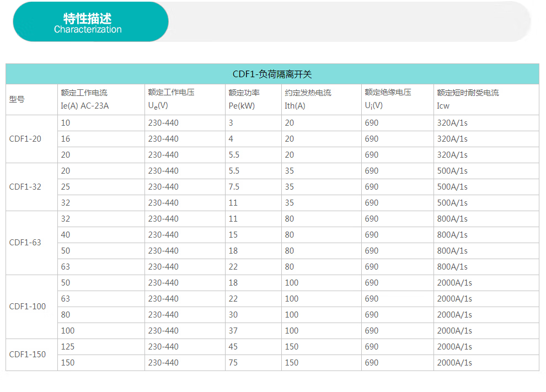Click the 特性描述 Characterization heading badge
The height and width of the screenshot is (392, 546).
[90, 23]
